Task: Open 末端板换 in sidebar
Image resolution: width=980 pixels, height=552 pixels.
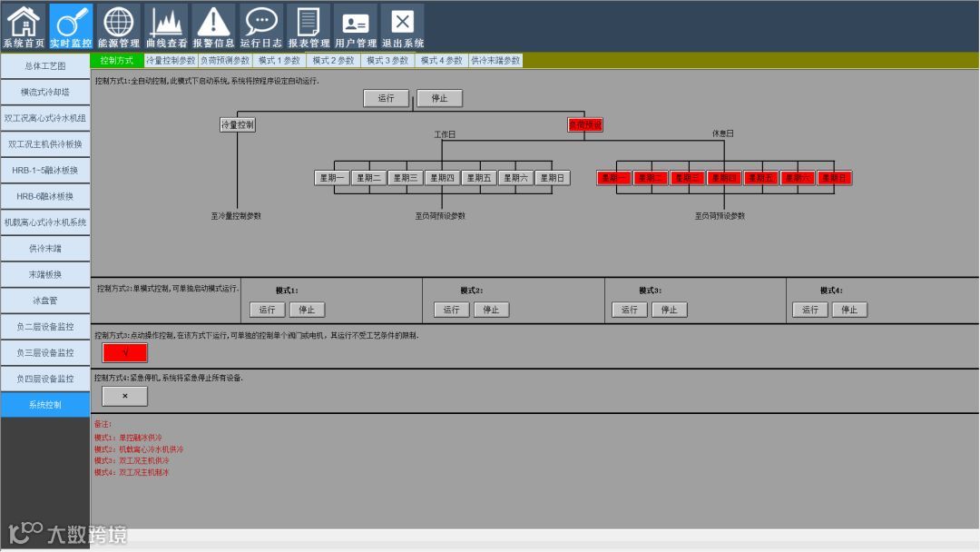Action: pyautogui.click(x=45, y=274)
